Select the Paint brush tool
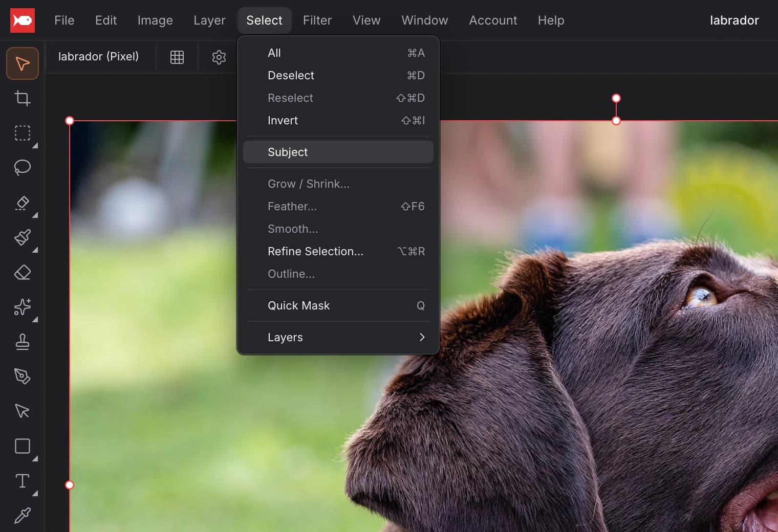 (x=23, y=237)
